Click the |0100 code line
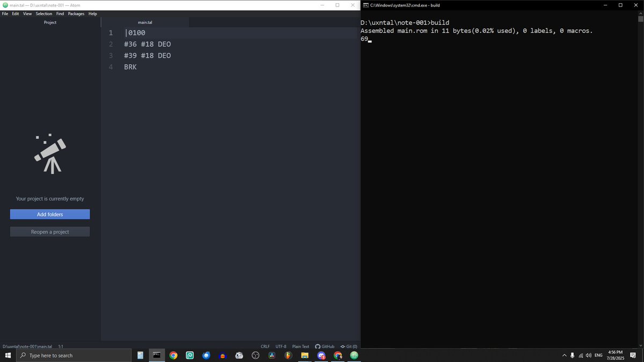Screen dimensions: 644x362 pos(135,33)
